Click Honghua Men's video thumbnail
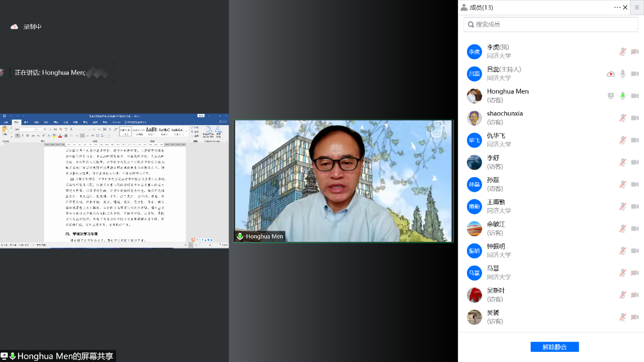 click(343, 181)
